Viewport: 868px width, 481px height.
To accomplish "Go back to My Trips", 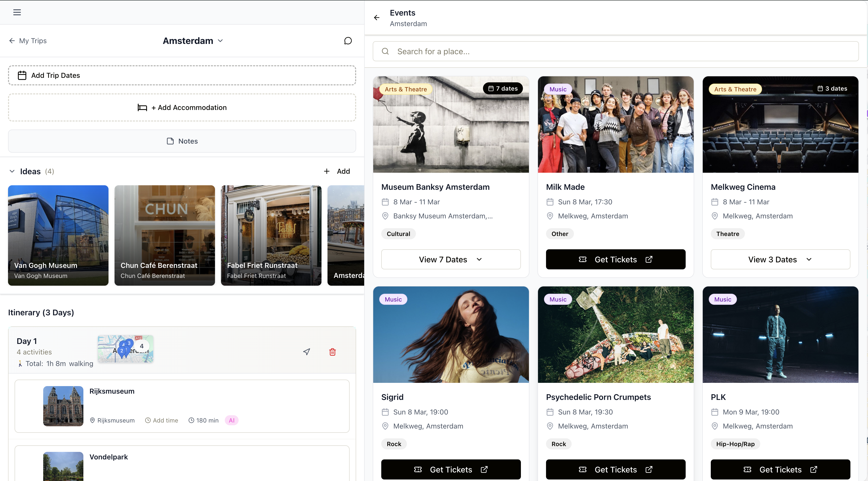I will point(28,40).
